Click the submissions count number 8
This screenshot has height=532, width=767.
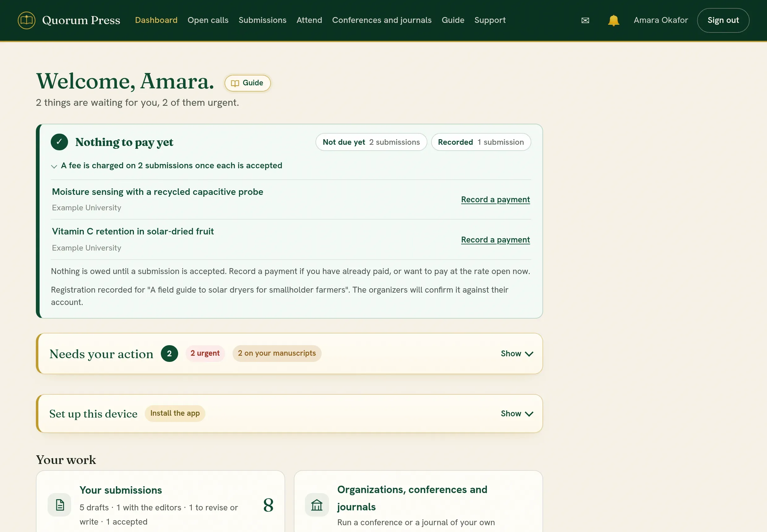pos(268,505)
